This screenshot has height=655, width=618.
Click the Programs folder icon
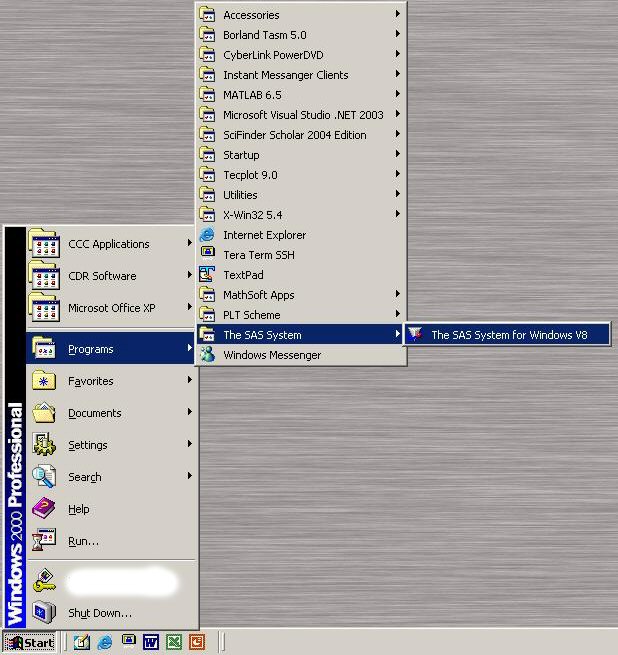(44, 348)
